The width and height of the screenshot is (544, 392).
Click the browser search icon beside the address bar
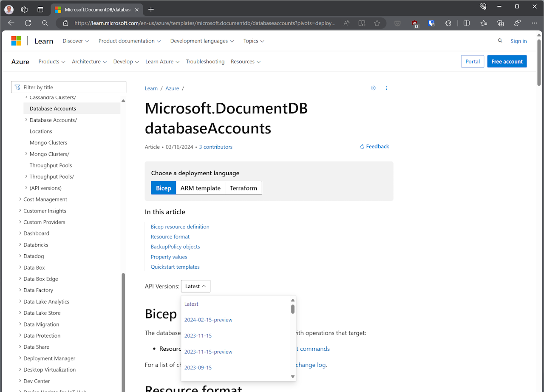click(45, 23)
